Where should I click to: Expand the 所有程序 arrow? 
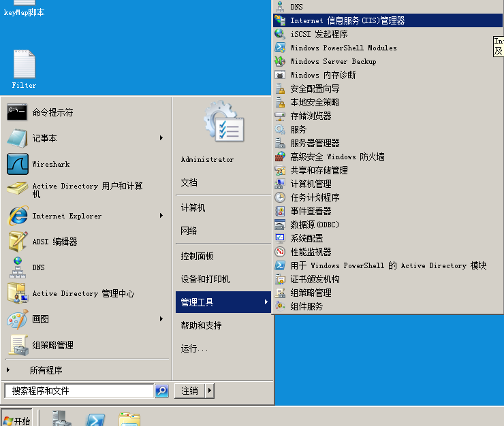pos(8,370)
